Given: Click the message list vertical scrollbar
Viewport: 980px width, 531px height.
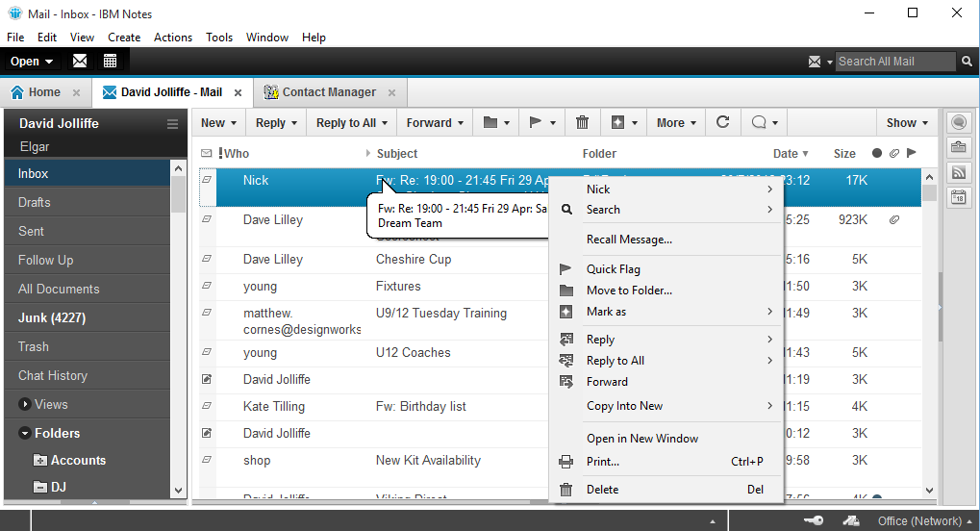Looking at the screenshot, I should (x=929, y=337).
